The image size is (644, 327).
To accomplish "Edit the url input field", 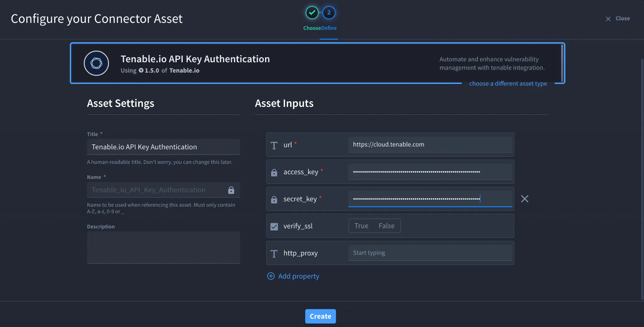I will [430, 145].
